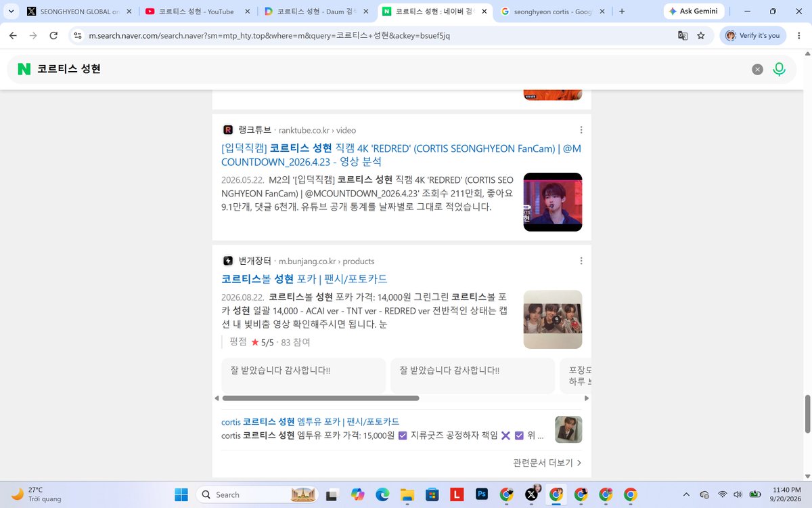
Task: Click the Verify it's you profile button
Action: coord(752,35)
